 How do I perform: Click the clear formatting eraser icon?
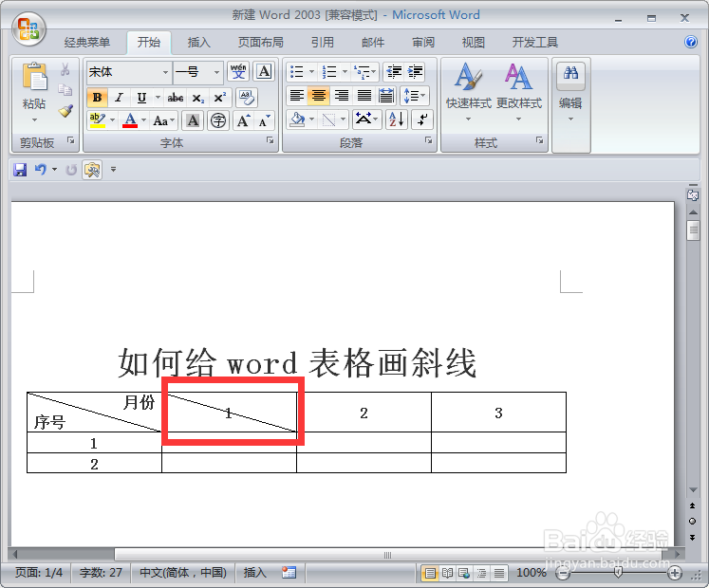coord(247,97)
